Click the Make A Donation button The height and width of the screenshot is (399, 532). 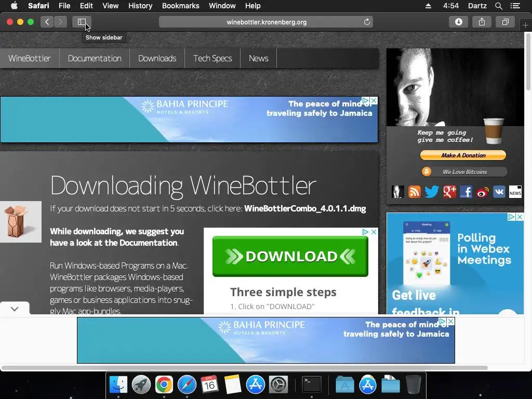tap(463, 155)
